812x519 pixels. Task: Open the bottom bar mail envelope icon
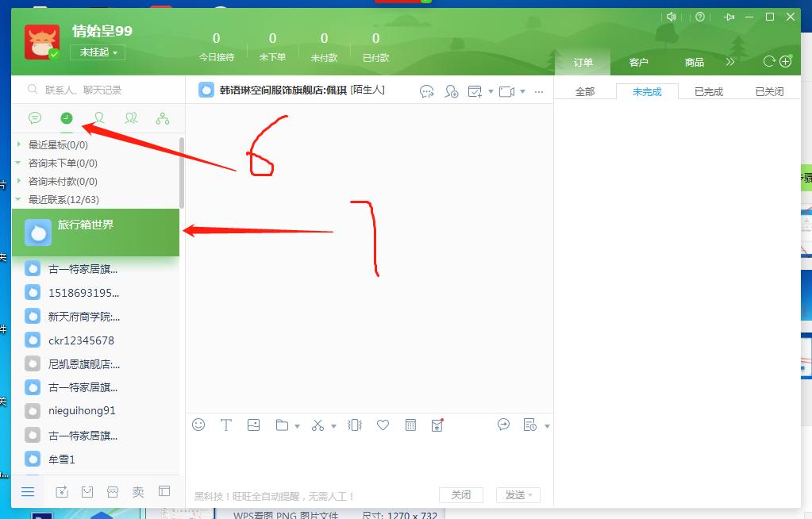[87, 491]
